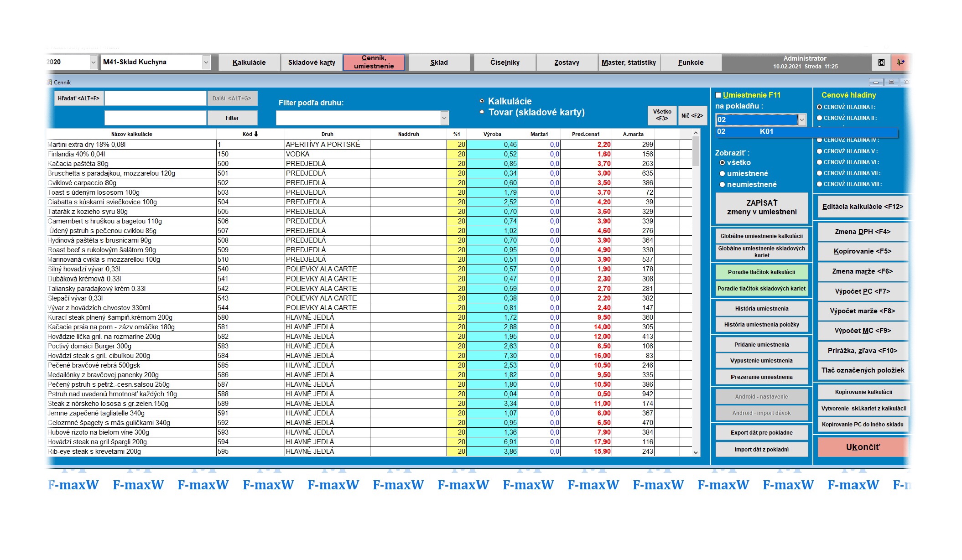Viewport: 962px width, 560px height.
Task: Click the Filter button
Action: [x=232, y=118]
